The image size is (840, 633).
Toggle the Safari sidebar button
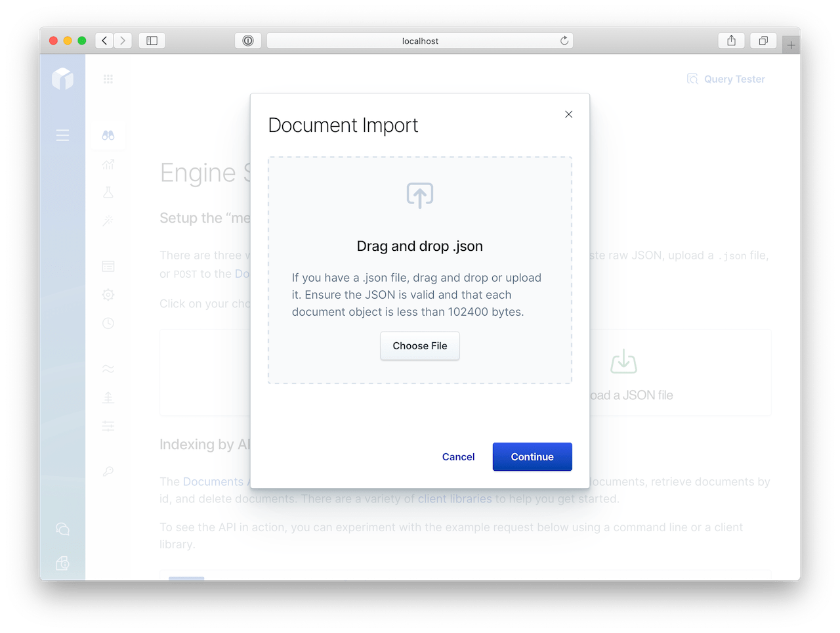[152, 41]
